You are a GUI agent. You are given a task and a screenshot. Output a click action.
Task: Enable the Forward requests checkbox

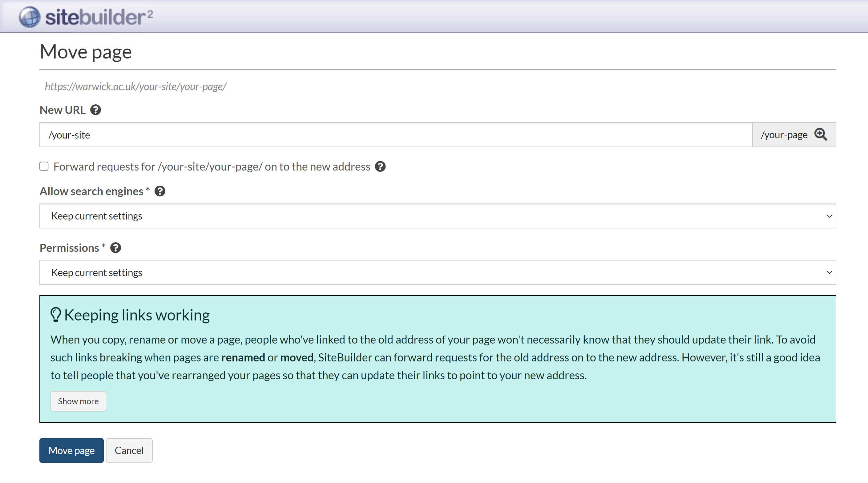[44, 167]
